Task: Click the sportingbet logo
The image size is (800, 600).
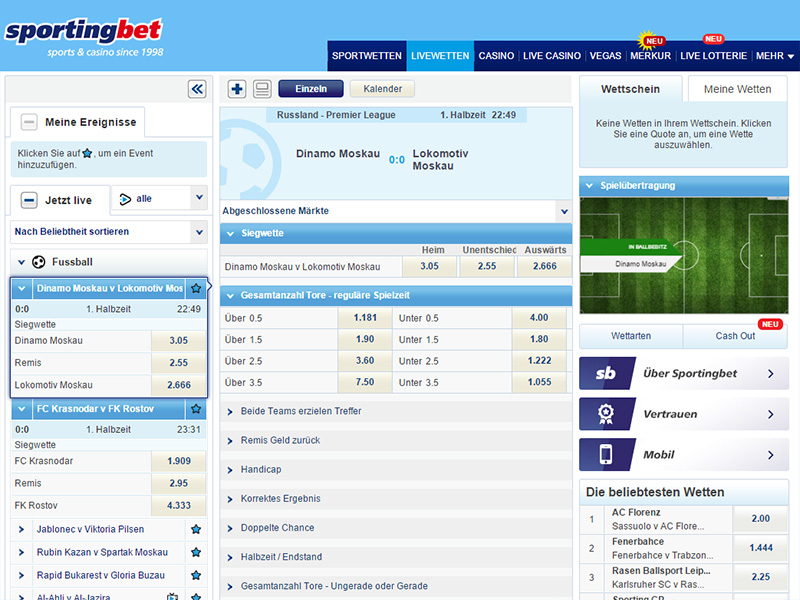Action: tap(84, 37)
